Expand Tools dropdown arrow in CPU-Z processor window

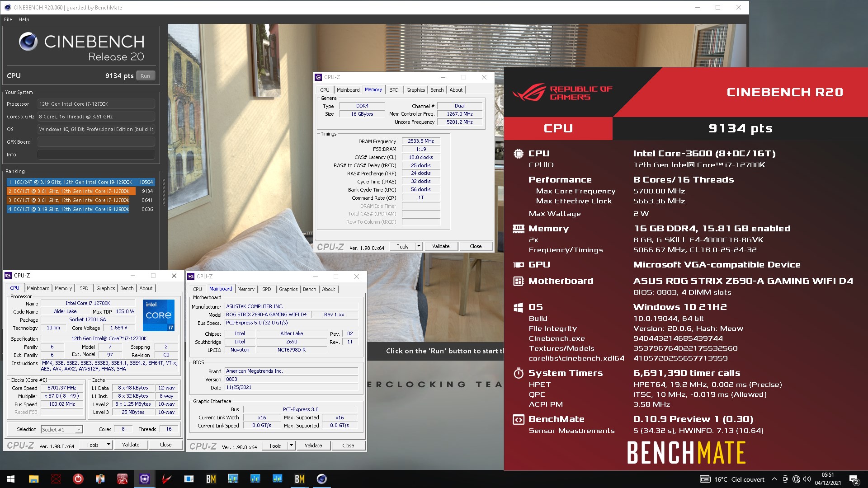click(x=108, y=445)
